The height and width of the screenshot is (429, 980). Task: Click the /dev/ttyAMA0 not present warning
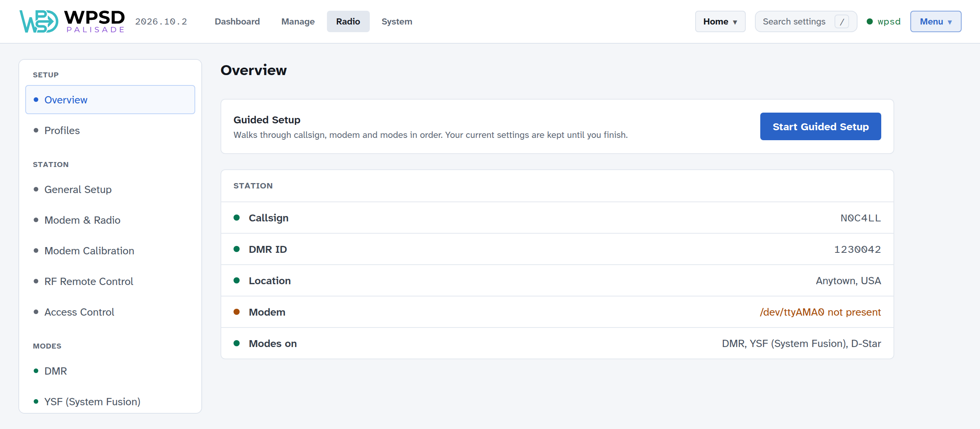click(820, 312)
